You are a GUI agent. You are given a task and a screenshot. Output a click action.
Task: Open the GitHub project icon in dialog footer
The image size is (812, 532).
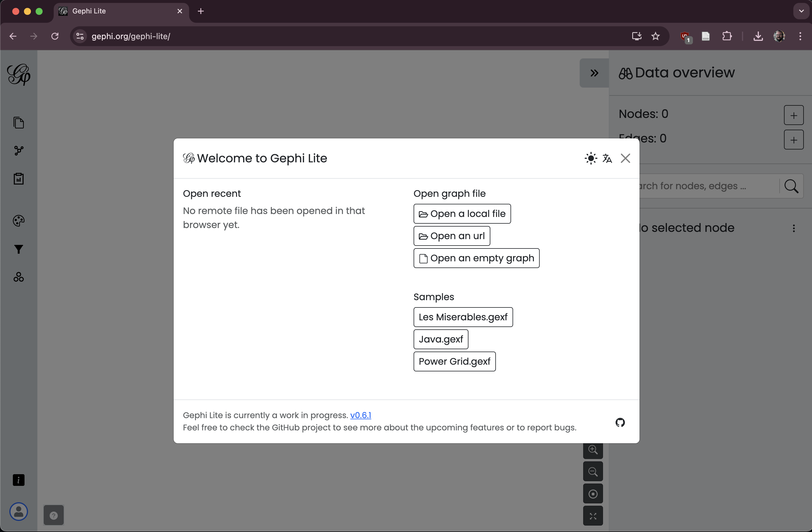point(620,423)
